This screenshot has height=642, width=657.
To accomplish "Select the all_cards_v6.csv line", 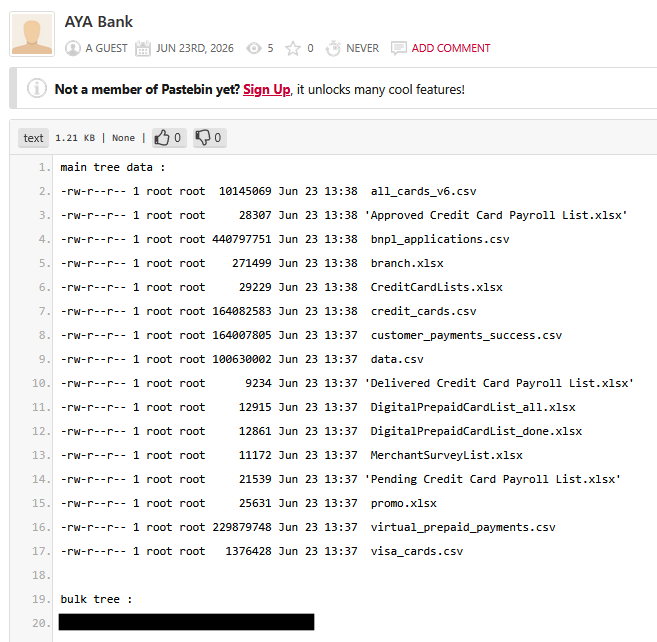I will pos(268,192).
